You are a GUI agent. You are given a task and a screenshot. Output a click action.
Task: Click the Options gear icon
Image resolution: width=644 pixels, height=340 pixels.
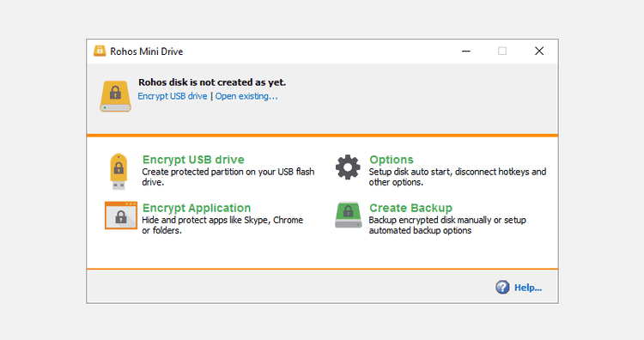pyautogui.click(x=348, y=167)
